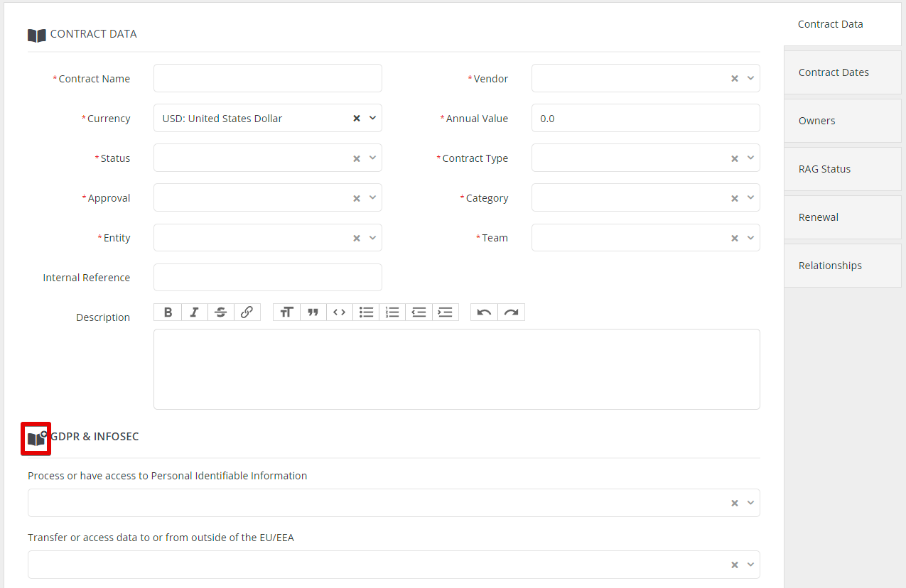Viewport: 906px width, 588px height.
Task: Clear the Status selection
Action: (357, 158)
